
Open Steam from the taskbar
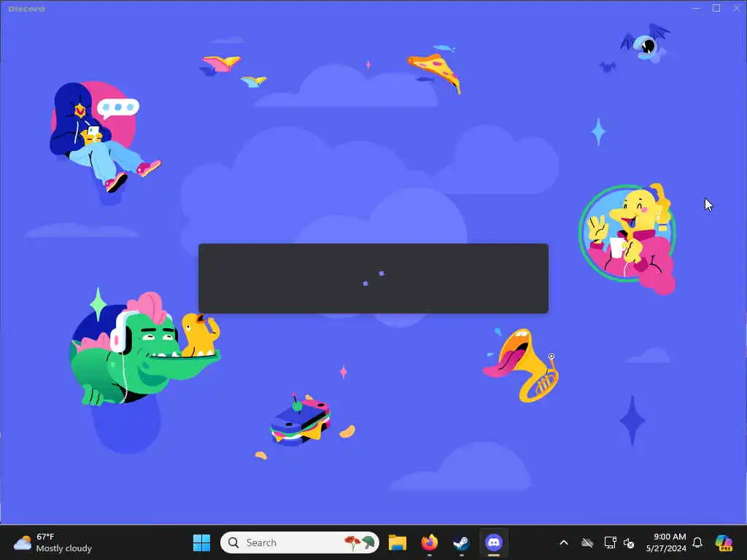pyautogui.click(x=461, y=542)
